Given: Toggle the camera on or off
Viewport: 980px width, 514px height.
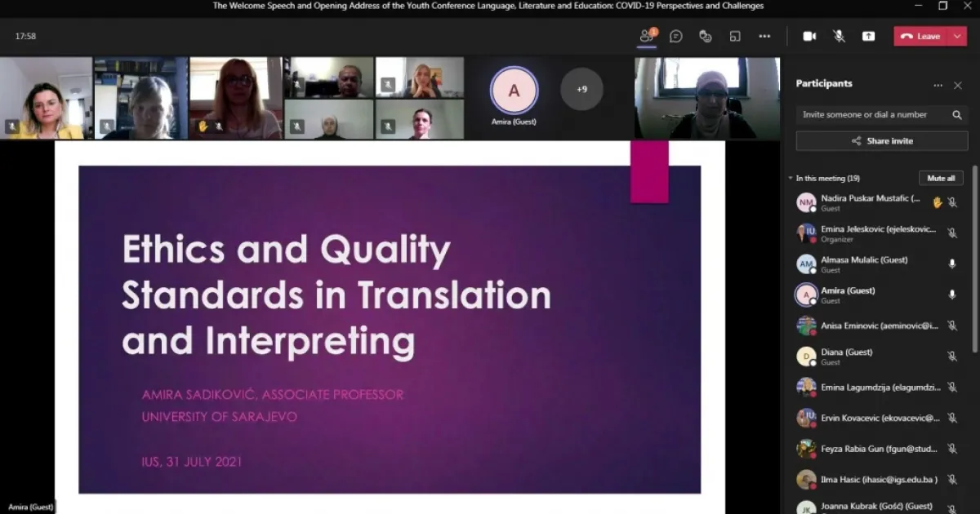Looking at the screenshot, I should (809, 36).
